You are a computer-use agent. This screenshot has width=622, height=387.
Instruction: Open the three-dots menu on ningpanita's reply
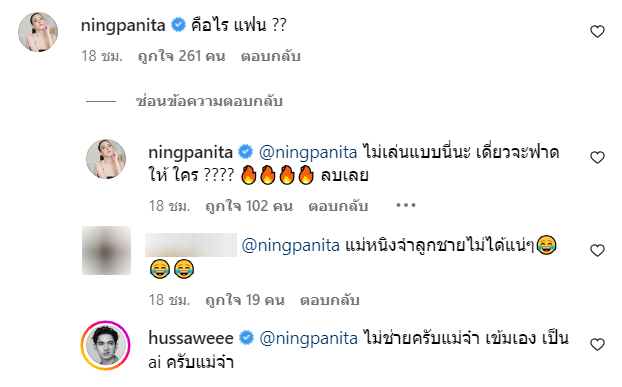pyautogui.click(x=406, y=205)
